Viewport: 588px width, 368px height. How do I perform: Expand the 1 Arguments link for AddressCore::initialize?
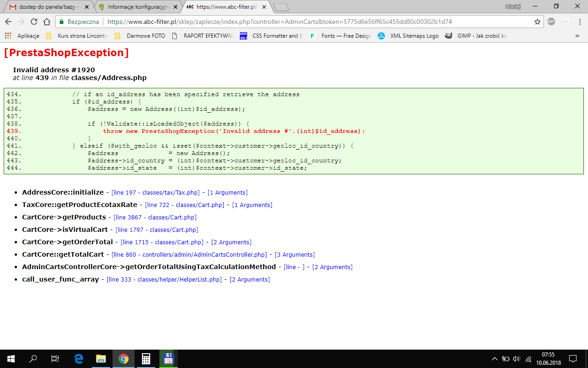tap(227, 193)
